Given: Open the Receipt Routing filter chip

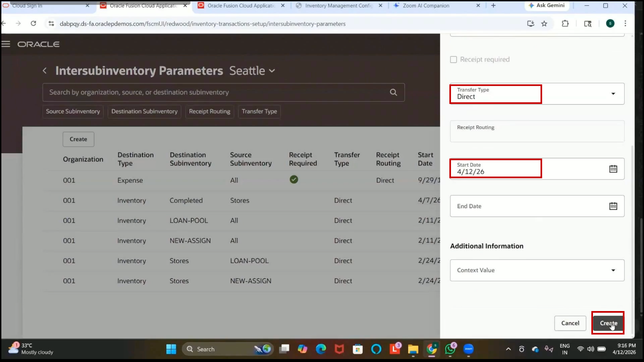Looking at the screenshot, I should point(210,112).
